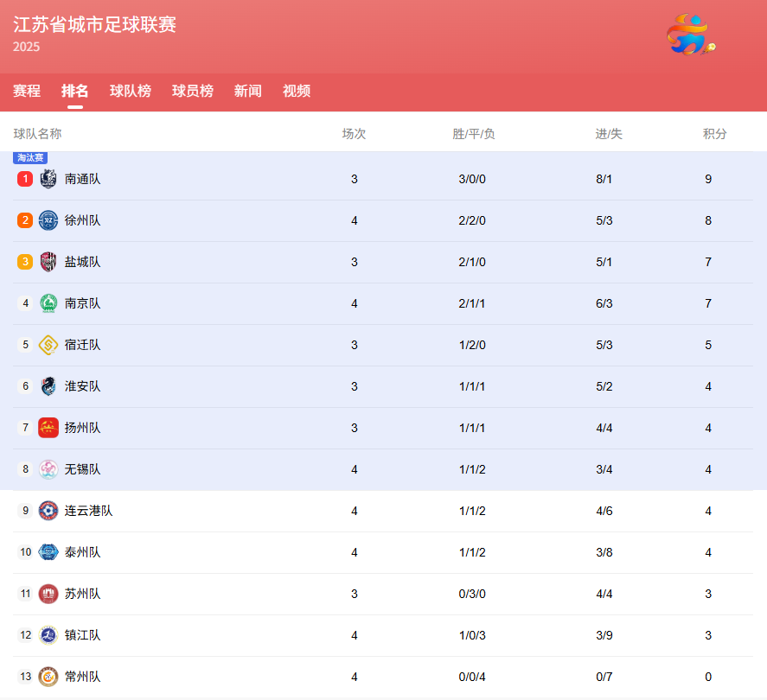The width and height of the screenshot is (767, 700).
Task: Click 宿迁队 points value 5
Action: 708,345
